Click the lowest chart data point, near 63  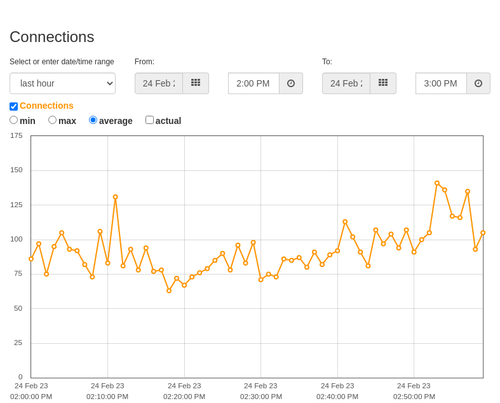pyautogui.click(x=169, y=291)
